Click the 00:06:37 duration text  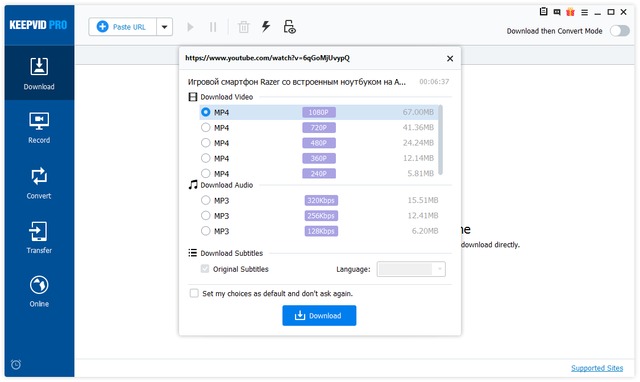[x=434, y=82]
